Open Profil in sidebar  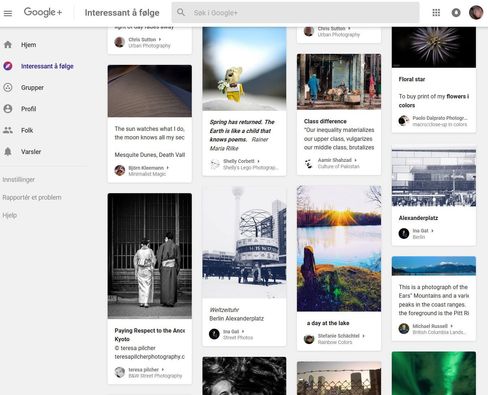click(29, 109)
